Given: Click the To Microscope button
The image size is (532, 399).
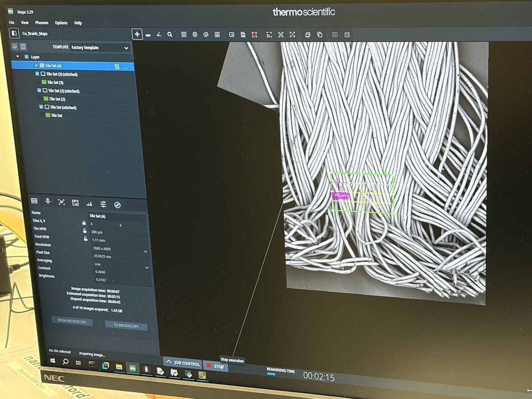Looking at the screenshot, I should tap(126, 325).
